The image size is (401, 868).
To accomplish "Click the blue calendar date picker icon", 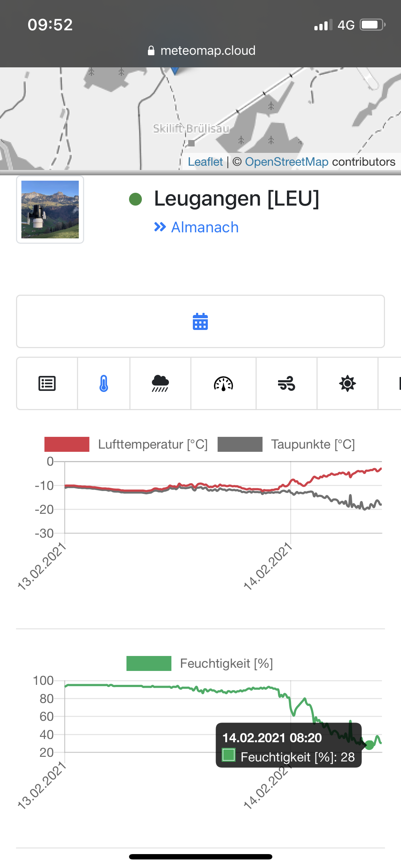I will pyautogui.click(x=200, y=321).
